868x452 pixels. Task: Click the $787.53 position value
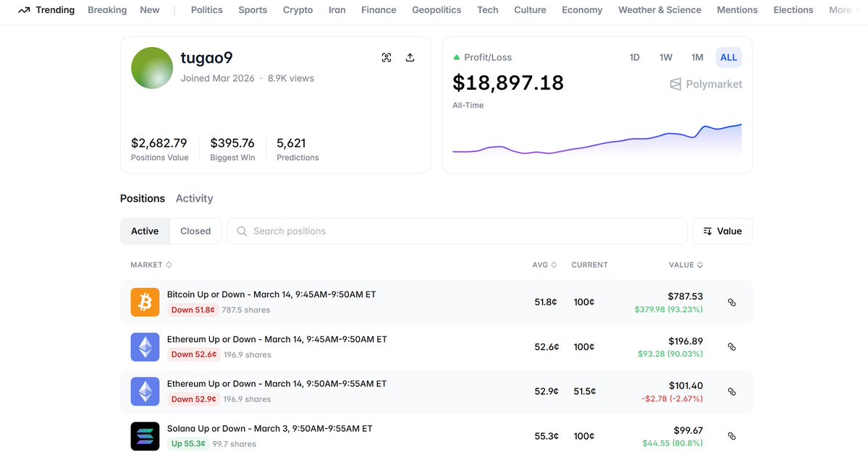(686, 297)
